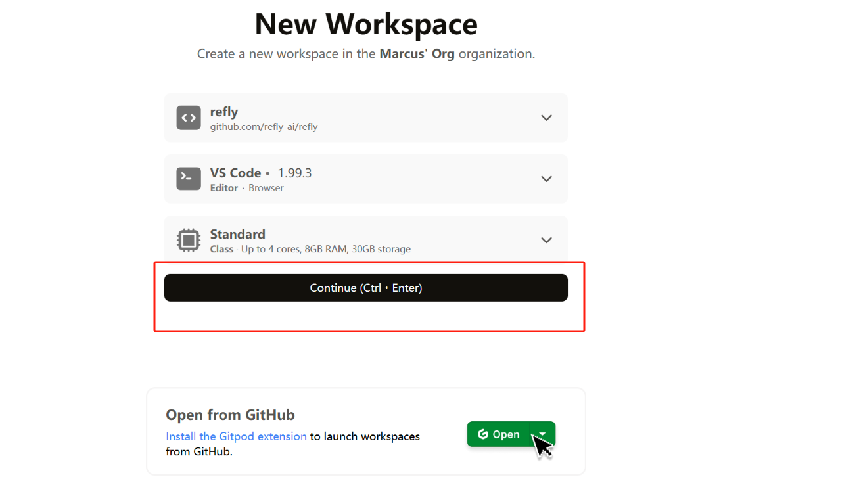This screenshot has height=504, width=859.
Task: Follow the Install the Gitpod extension link
Action: 236,436
